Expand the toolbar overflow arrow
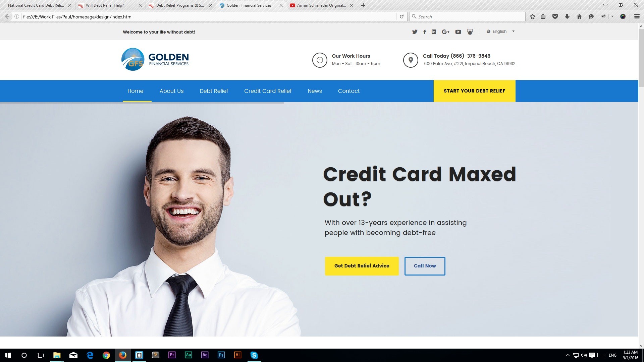Viewport: 644px width, 362px height. tap(612, 16)
